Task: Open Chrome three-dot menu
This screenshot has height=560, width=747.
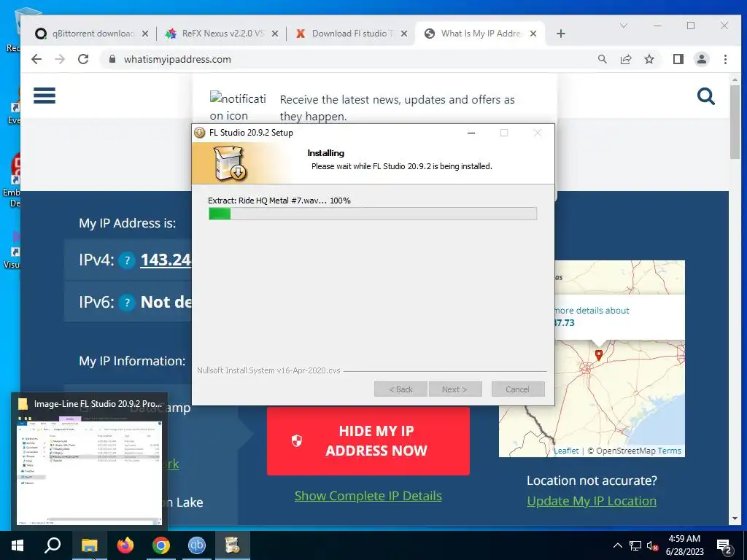Action: 725,59
